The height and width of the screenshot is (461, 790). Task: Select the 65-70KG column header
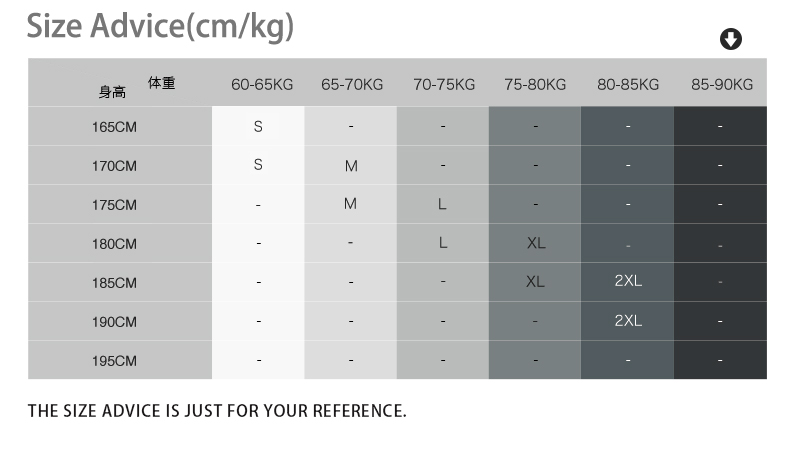[x=352, y=85]
